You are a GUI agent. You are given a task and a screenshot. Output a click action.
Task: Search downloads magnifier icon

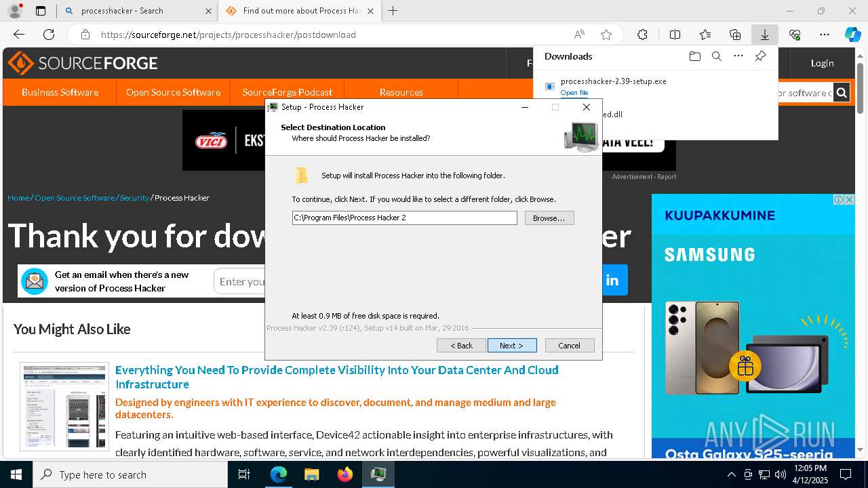coord(716,56)
